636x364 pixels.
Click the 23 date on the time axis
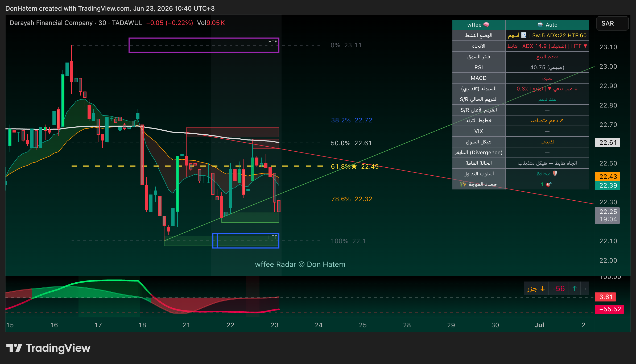point(274,325)
